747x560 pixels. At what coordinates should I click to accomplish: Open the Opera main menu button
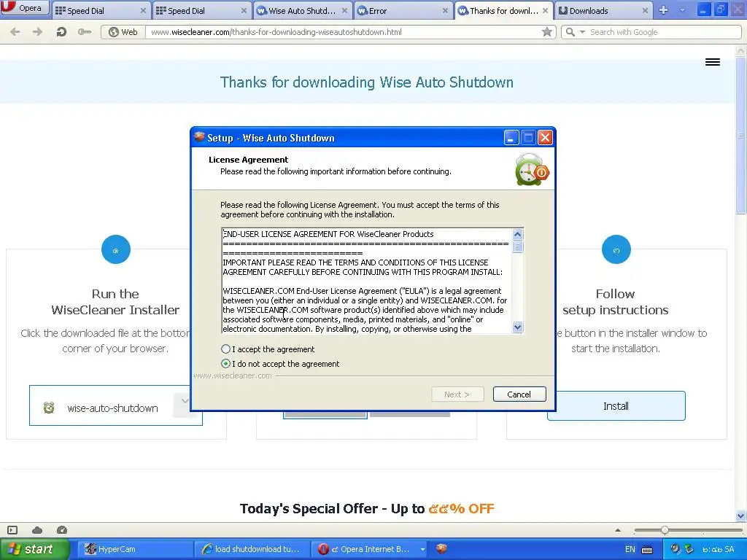[x=25, y=8]
